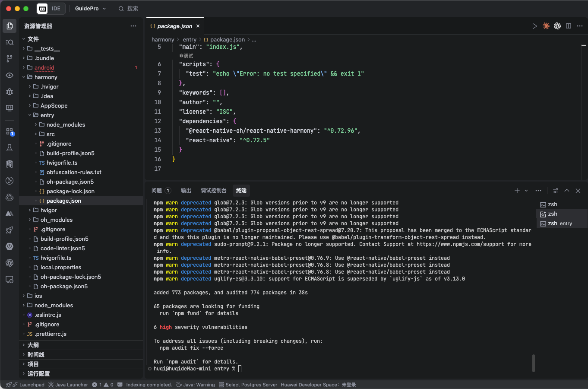Open new terminal profile dropdown arrow
This screenshot has height=389, width=588.
(x=526, y=191)
